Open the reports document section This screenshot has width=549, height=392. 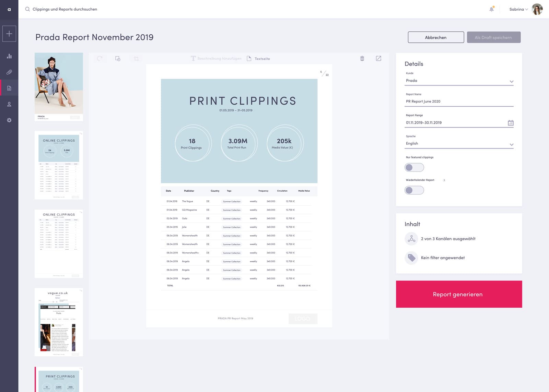tap(9, 88)
